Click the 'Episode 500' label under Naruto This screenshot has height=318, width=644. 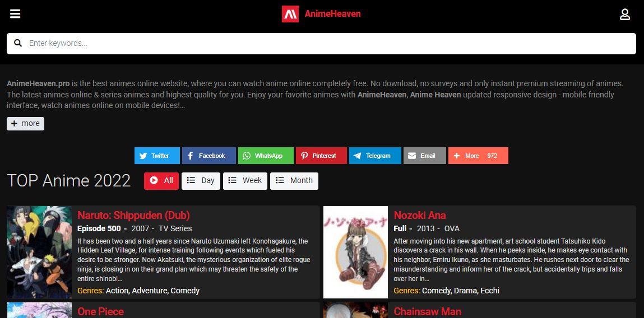pyautogui.click(x=99, y=228)
